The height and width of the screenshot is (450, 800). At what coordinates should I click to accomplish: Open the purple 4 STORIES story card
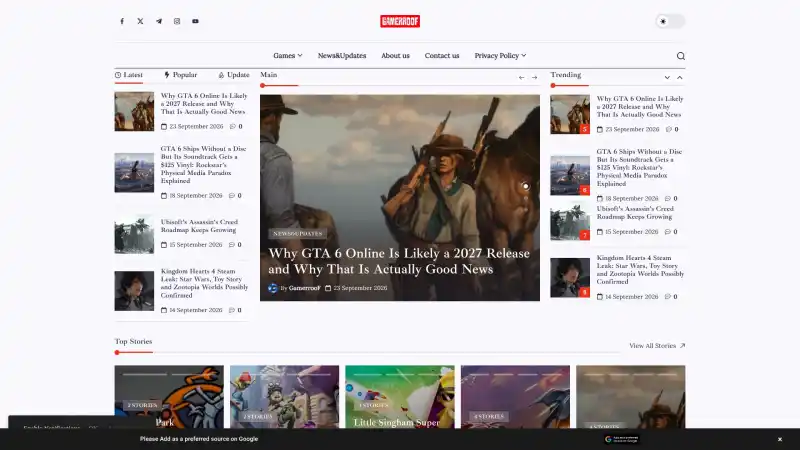(x=515, y=397)
